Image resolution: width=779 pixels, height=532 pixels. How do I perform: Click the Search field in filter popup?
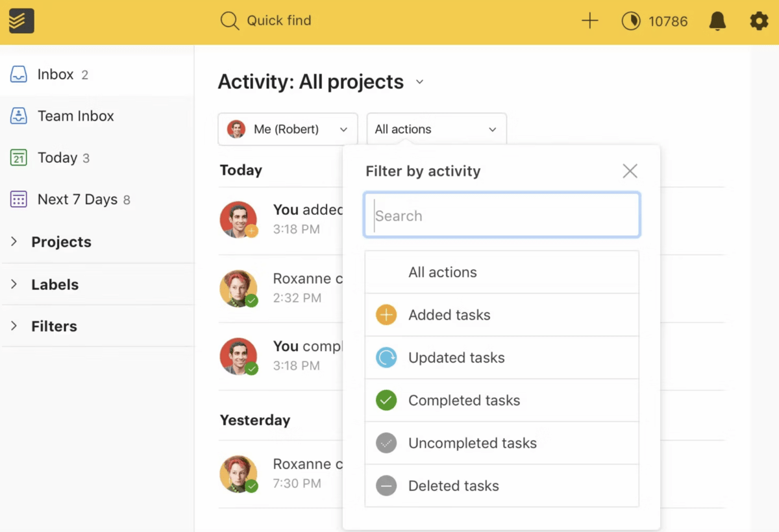pos(502,215)
